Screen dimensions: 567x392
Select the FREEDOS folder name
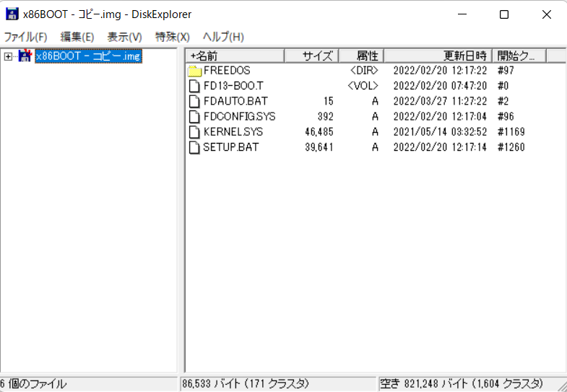227,71
